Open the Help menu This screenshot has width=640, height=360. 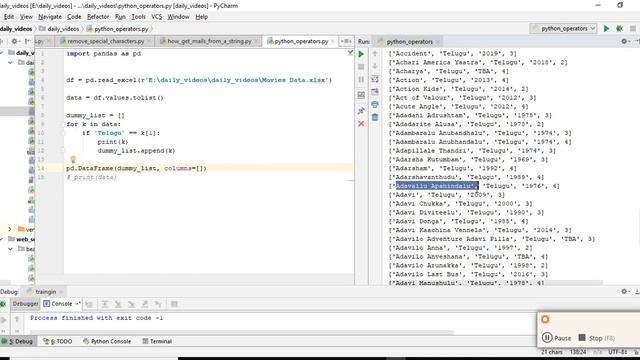click(202, 17)
